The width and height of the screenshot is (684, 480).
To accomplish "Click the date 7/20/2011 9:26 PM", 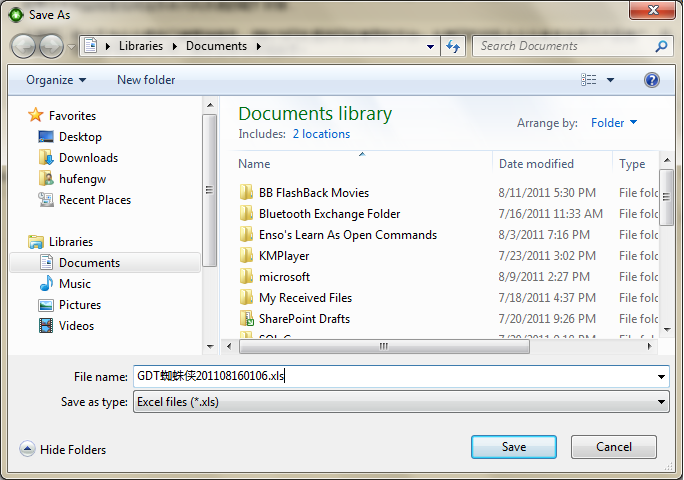I will [547, 319].
